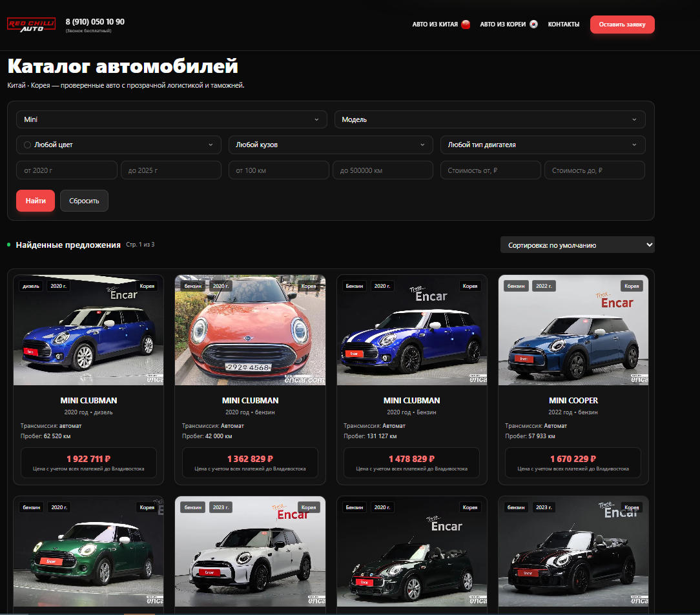Click the 1 478 829 ₽ price box
Image resolution: width=700 pixels, height=615 pixels.
pos(411,463)
